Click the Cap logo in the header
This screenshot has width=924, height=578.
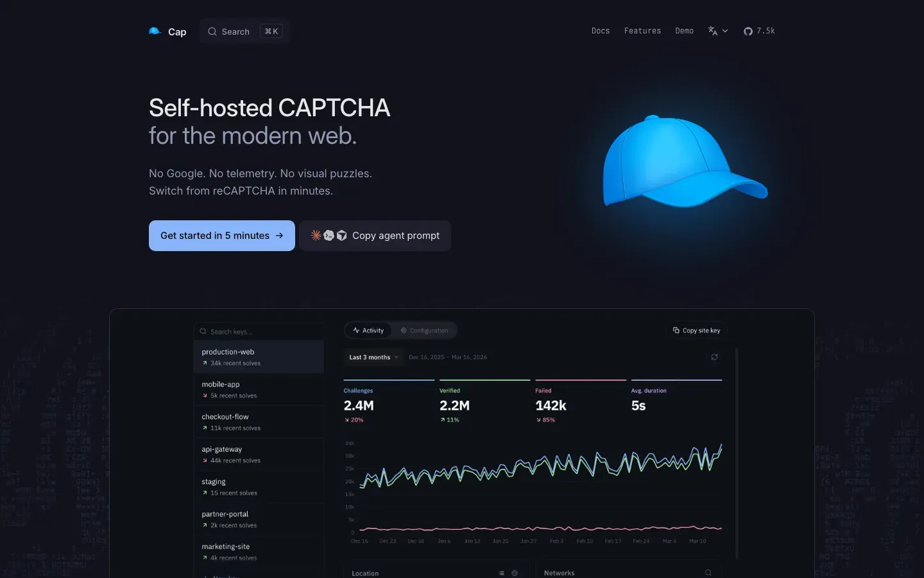[x=167, y=31]
